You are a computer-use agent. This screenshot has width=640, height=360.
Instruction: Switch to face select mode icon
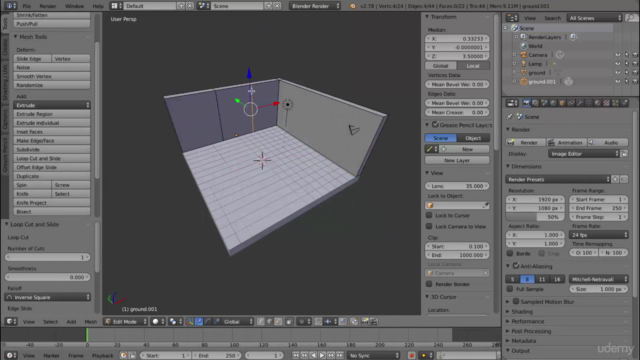coord(278,322)
